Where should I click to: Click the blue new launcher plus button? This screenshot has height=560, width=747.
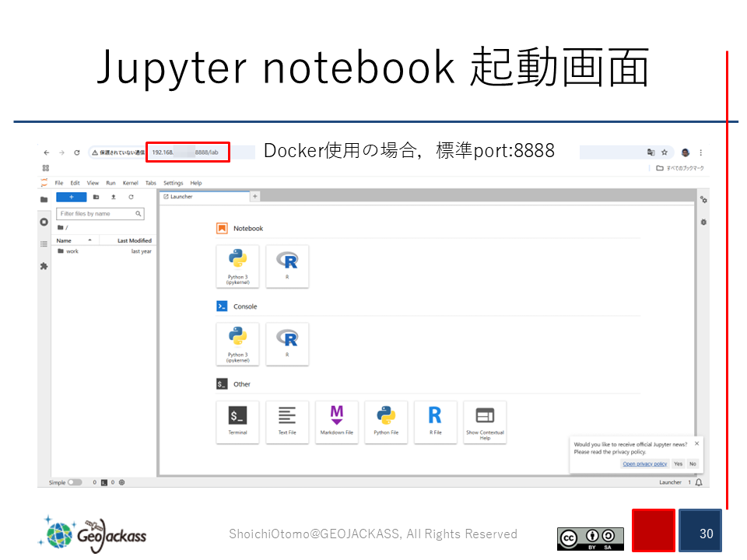[72, 197]
